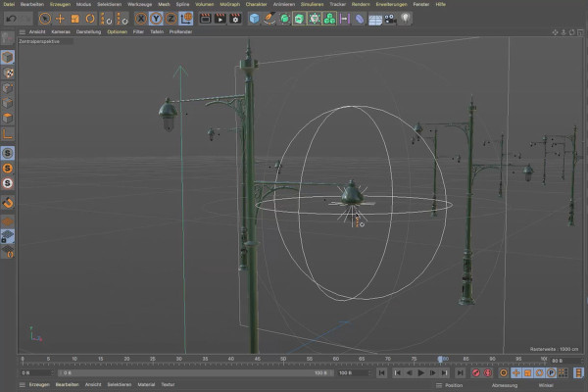588x392 pixels.
Task: Open the ProRender viewport menu
Action: click(180, 32)
